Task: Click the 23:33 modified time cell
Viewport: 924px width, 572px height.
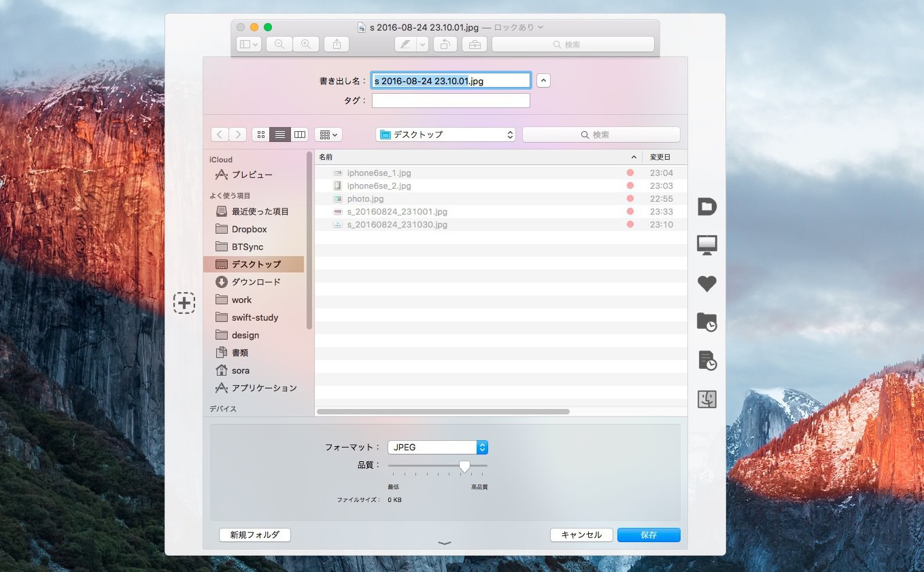Action: click(662, 211)
